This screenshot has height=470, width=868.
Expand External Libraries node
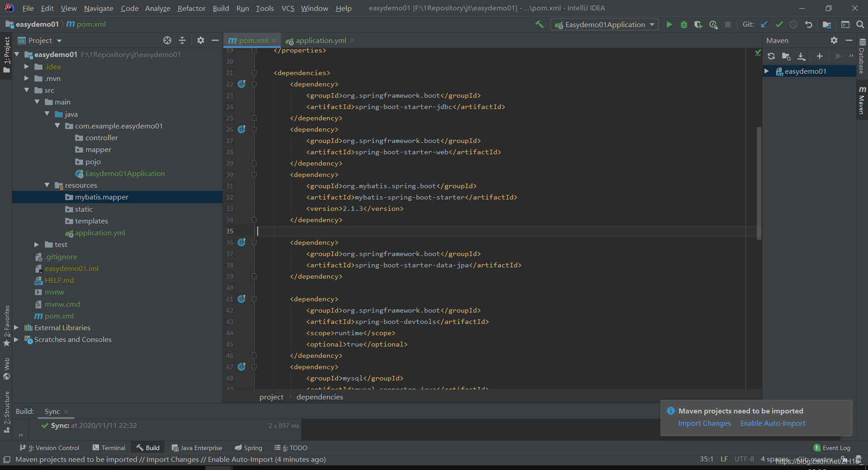[16, 328]
